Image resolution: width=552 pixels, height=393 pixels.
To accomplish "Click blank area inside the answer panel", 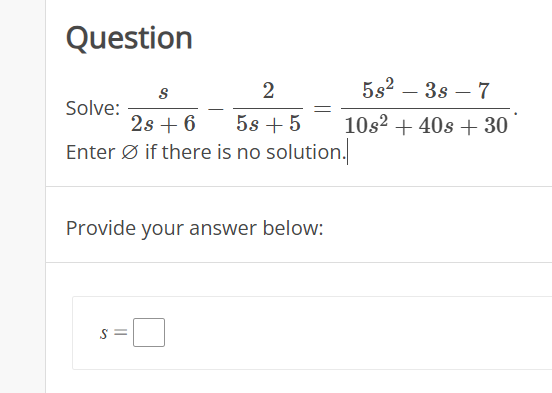I will pyautogui.click(x=352, y=333).
